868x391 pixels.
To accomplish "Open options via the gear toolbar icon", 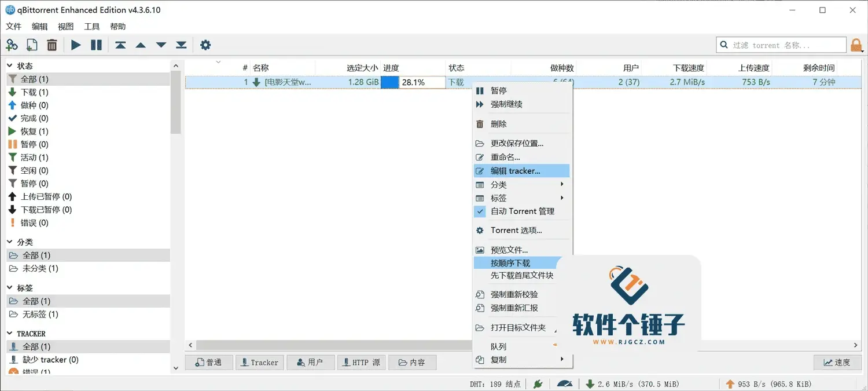I will point(205,45).
